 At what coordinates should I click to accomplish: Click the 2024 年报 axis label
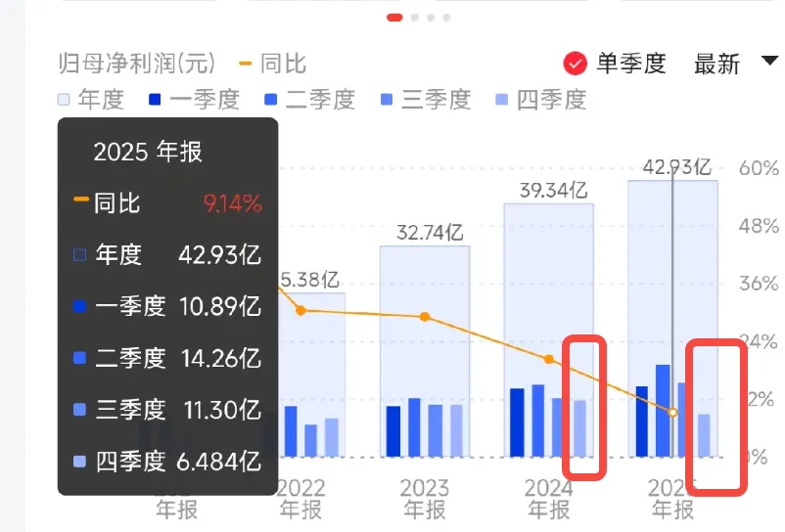tap(549, 499)
